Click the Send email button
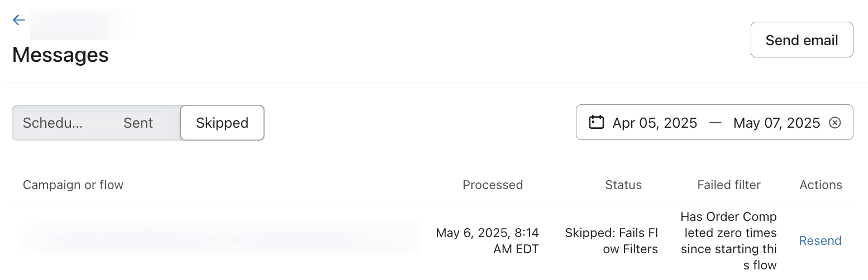Screen dimensions: 868x280 click(x=802, y=40)
